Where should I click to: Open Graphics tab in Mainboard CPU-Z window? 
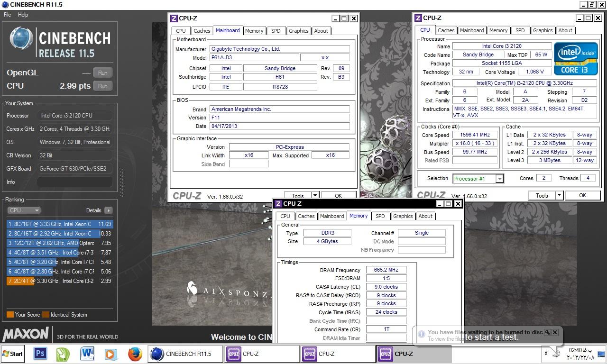click(299, 31)
